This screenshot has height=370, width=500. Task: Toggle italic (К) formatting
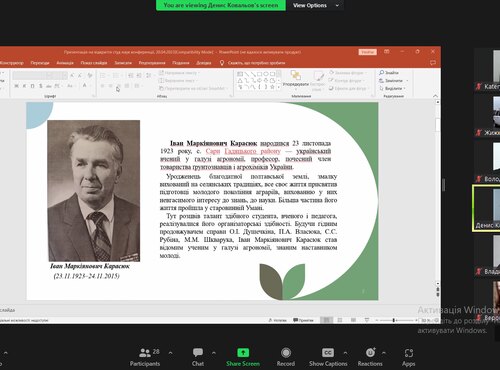pos(24,86)
